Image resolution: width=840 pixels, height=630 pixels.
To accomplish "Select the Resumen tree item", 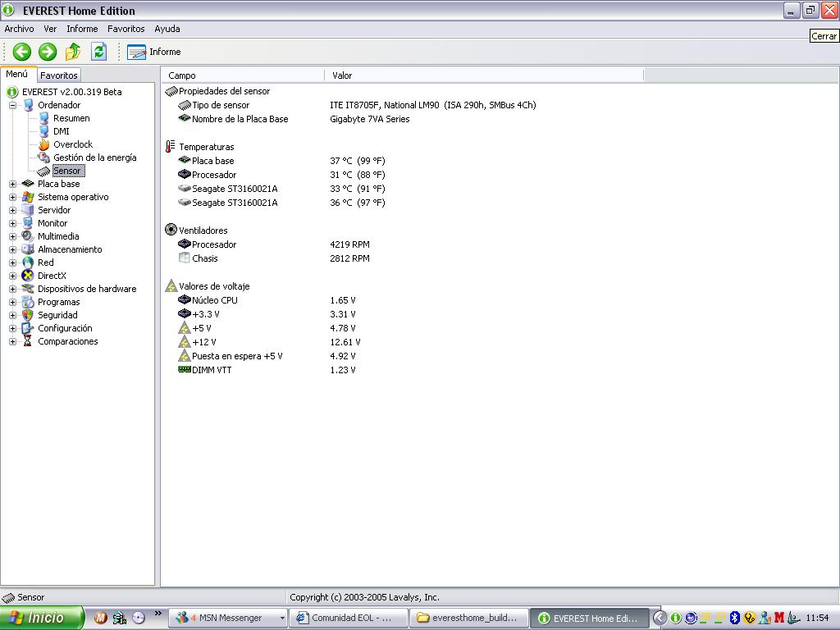I will click(x=71, y=118).
